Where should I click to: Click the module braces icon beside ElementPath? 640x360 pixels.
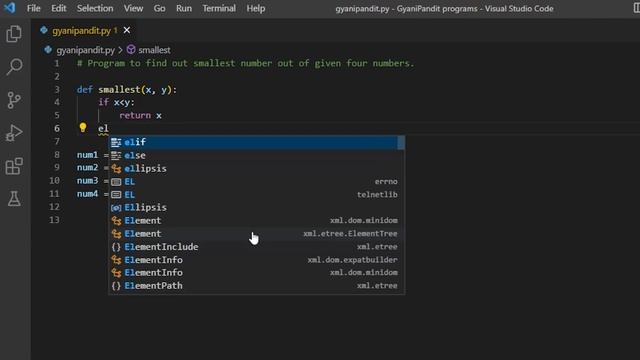click(x=116, y=286)
